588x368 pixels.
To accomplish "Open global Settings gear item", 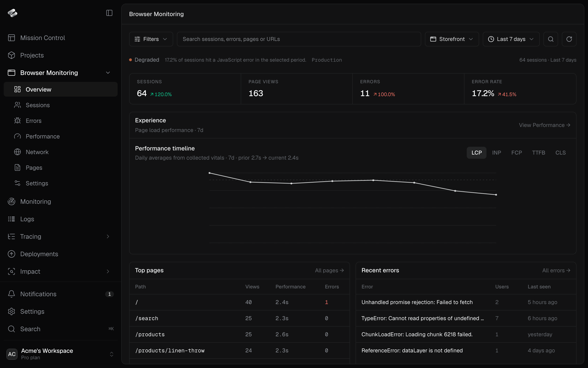I will point(60,311).
